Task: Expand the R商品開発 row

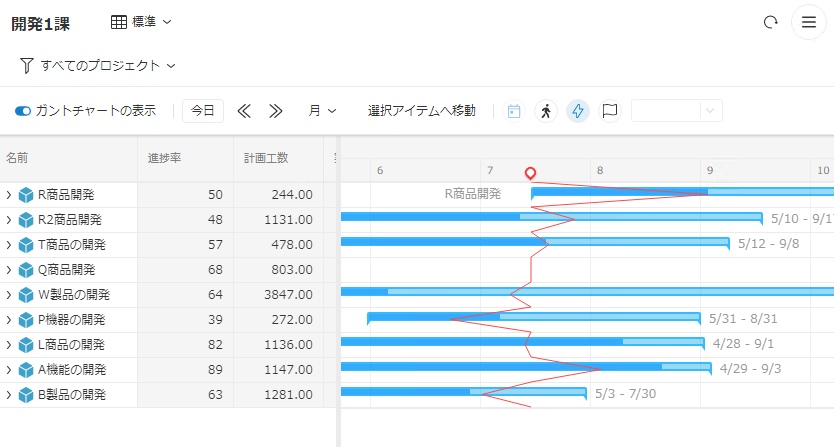Action: point(9,195)
